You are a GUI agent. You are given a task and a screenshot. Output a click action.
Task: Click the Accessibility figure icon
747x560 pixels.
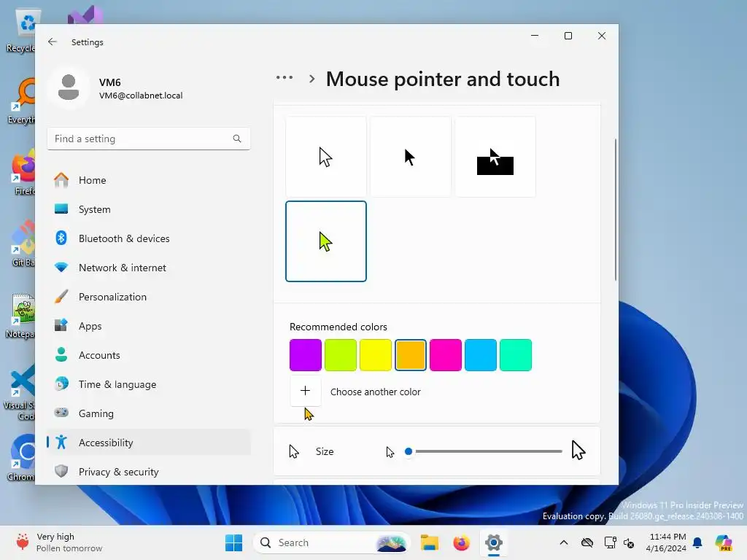click(61, 443)
